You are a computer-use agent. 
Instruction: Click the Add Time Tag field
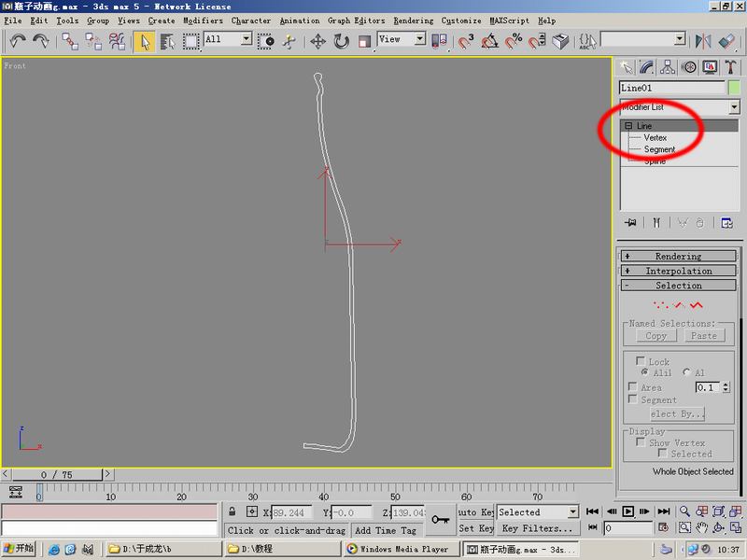point(386,530)
